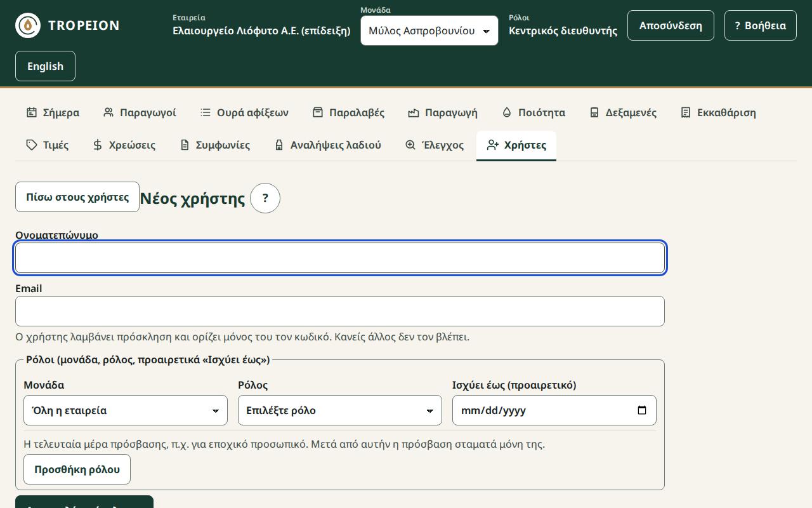Expand the Μονάδα unit selector in header
Screen dimensions: 812x508
(x=429, y=30)
